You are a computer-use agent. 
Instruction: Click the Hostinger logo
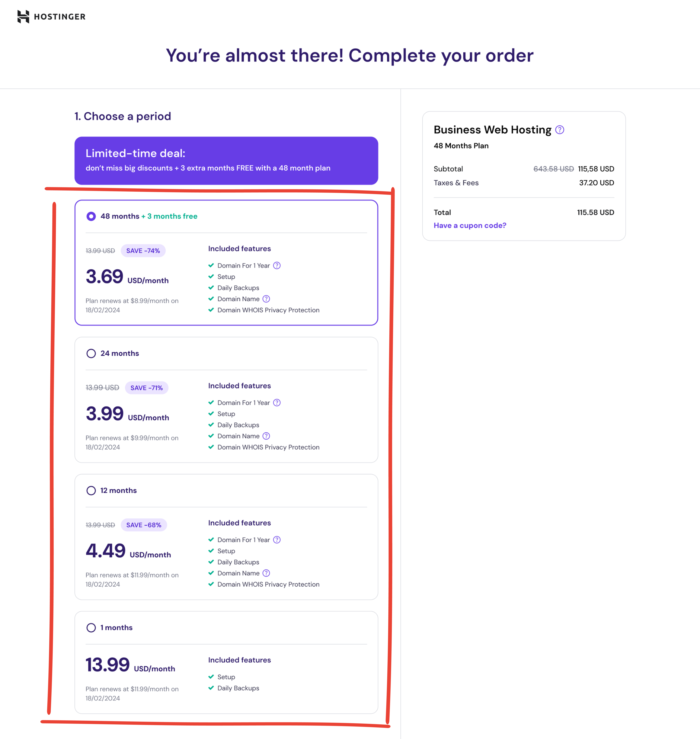point(52,16)
